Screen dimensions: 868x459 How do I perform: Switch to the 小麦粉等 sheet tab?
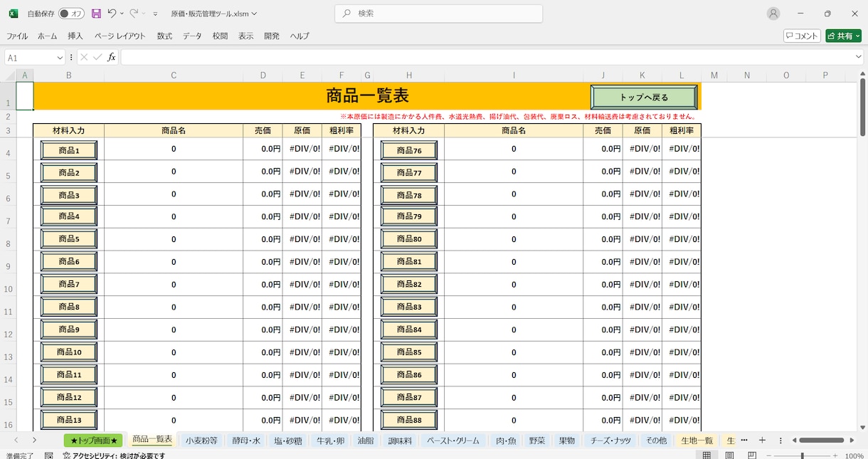point(201,440)
